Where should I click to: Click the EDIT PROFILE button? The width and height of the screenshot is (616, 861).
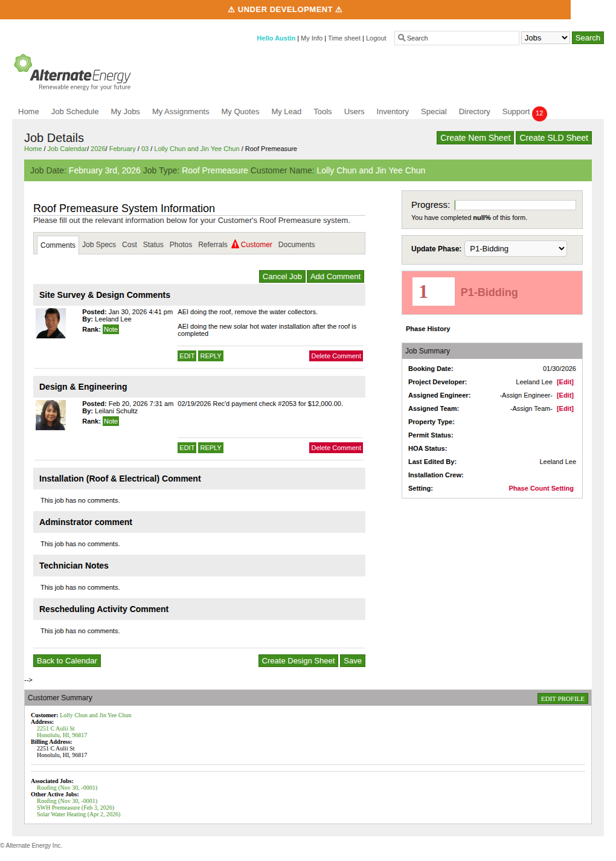pos(562,698)
